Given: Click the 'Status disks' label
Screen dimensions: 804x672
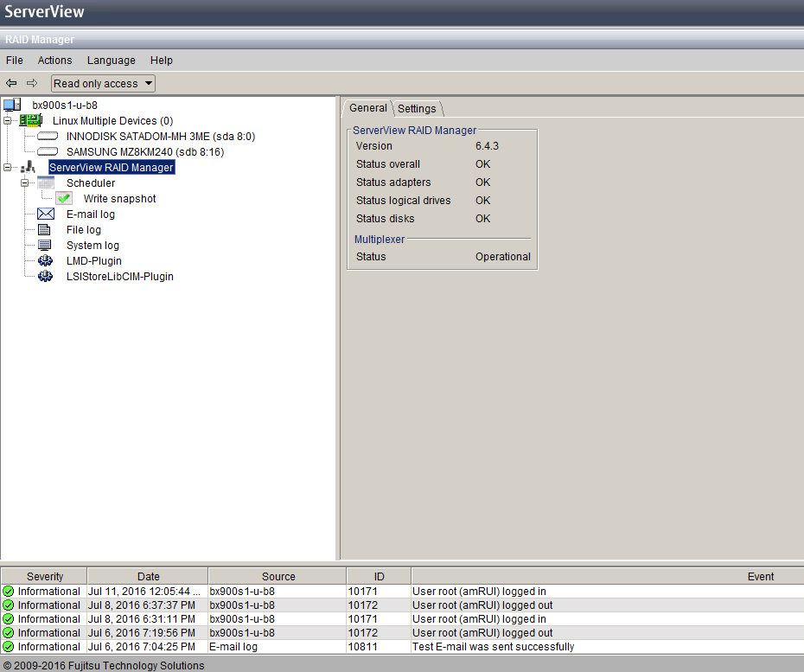Looking at the screenshot, I should [x=385, y=219].
